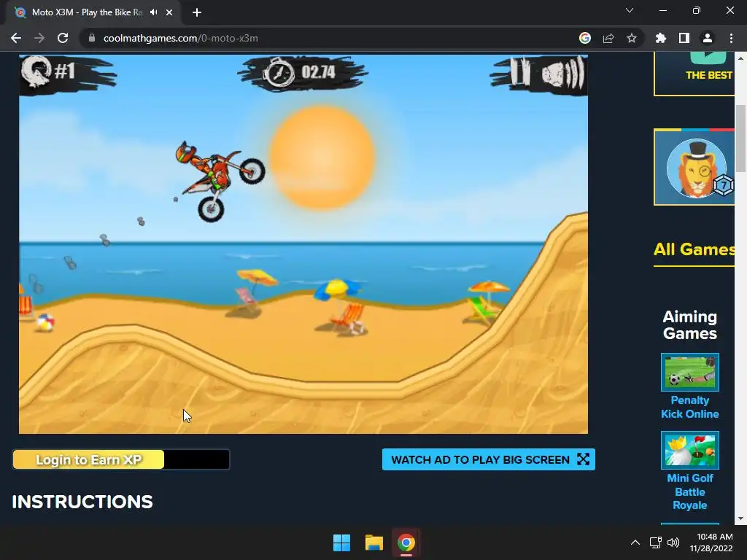Go back to the previous page

(x=16, y=38)
